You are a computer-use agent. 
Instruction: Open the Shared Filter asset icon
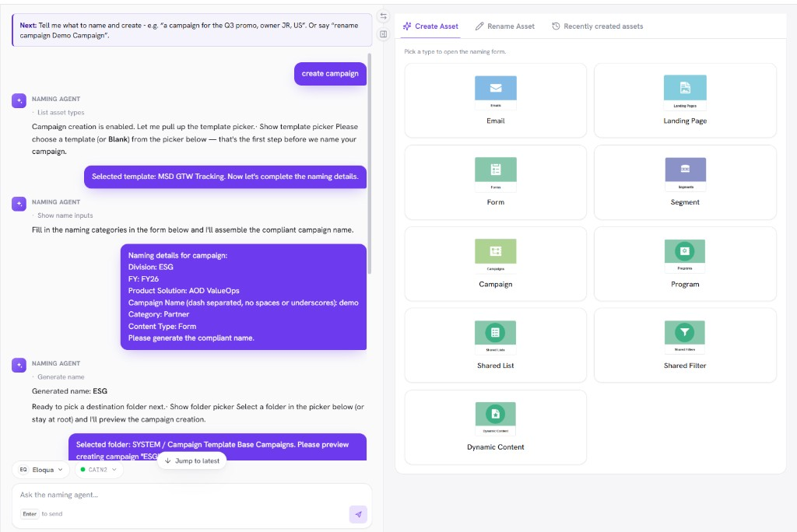click(685, 338)
